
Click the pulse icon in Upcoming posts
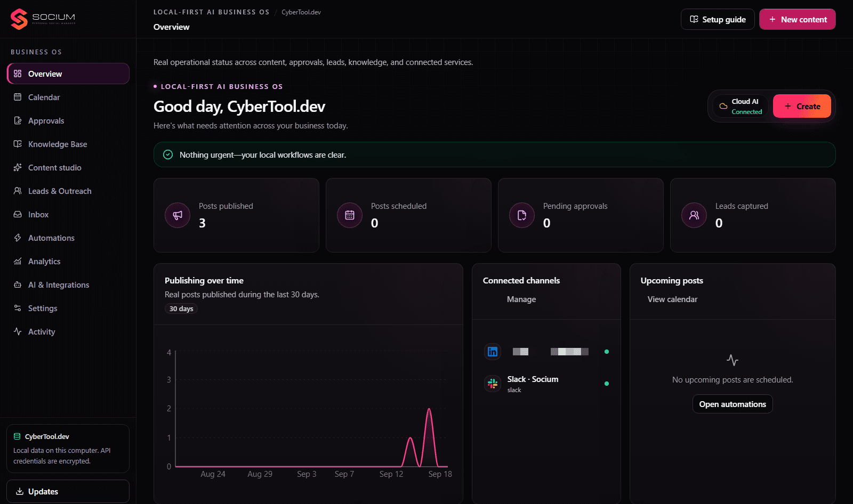[733, 360]
